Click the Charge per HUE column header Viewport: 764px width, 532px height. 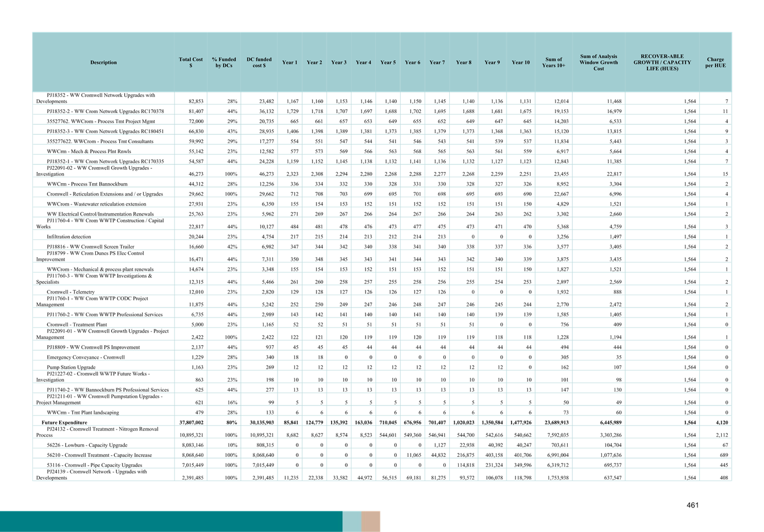pos(715,62)
